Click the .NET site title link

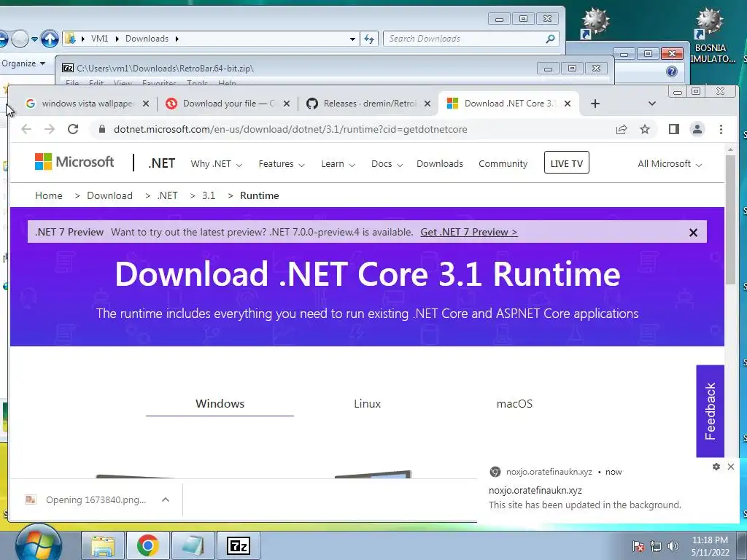pos(161,163)
